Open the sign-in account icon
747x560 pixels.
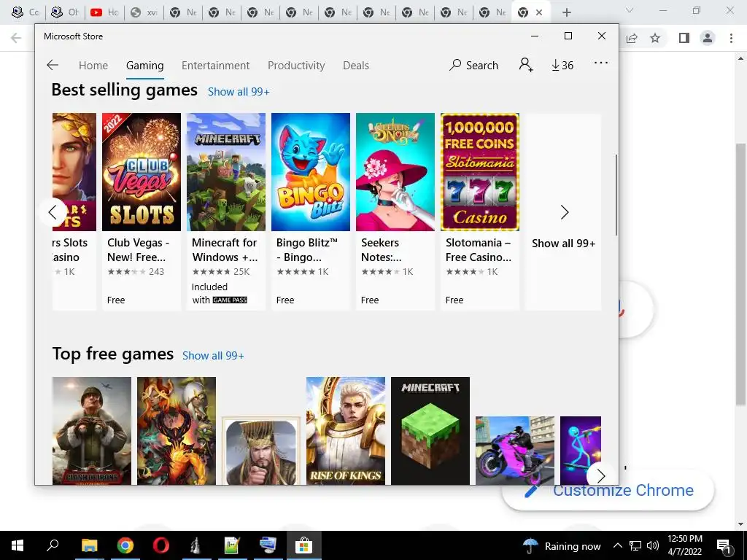(x=526, y=65)
